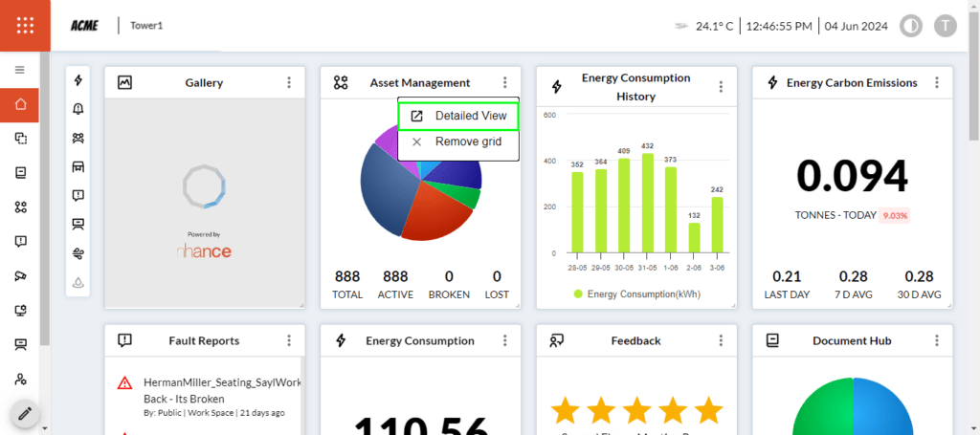This screenshot has height=435, width=980.
Task: Expand the Fault Reports kebab menu
Action: (x=289, y=340)
